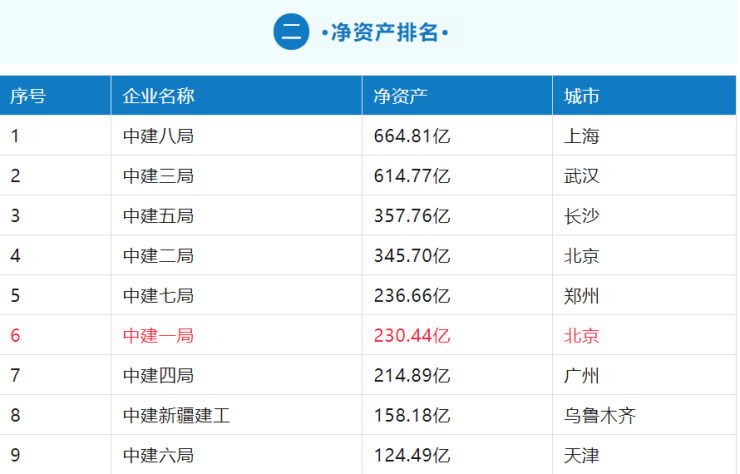Select company name 中建五局
This screenshot has height=474, width=740.
coord(159,216)
